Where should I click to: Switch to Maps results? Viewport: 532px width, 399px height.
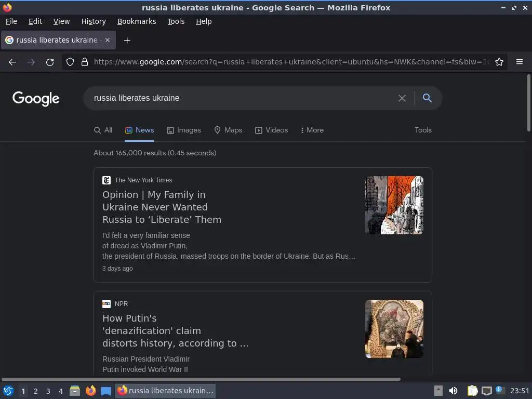point(228,130)
